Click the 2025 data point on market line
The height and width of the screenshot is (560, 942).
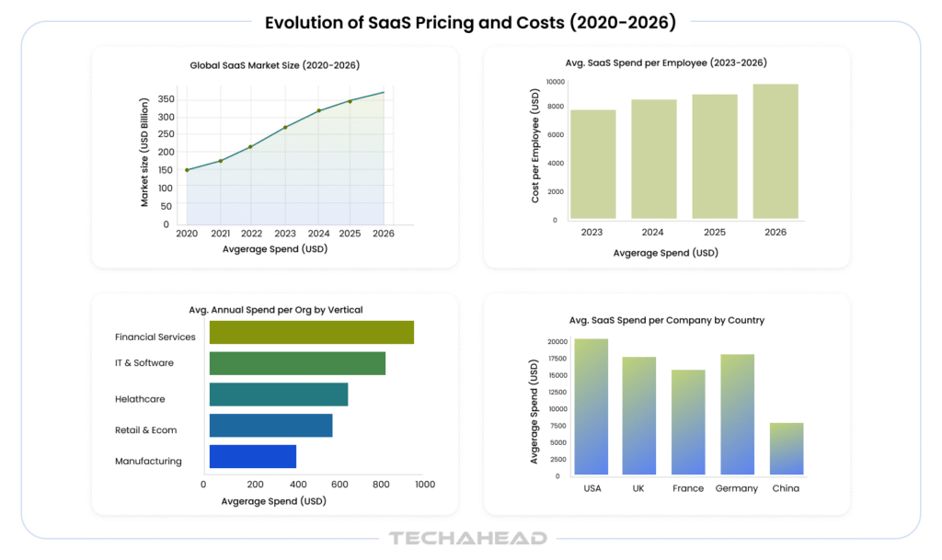pos(350,101)
